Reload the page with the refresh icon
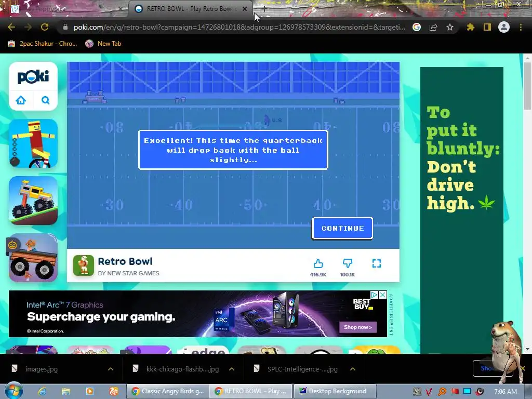The width and height of the screenshot is (532, 399). click(x=45, y=27)
